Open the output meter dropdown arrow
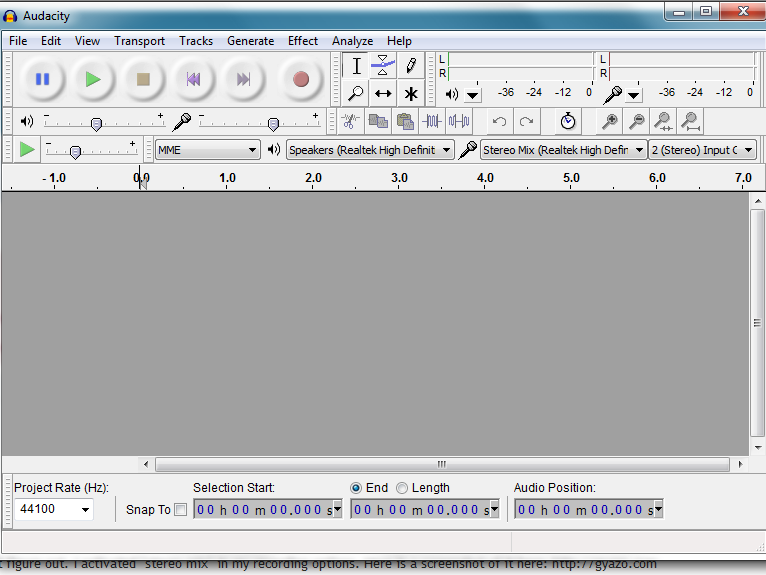766x575 pixels. (472, 95)
